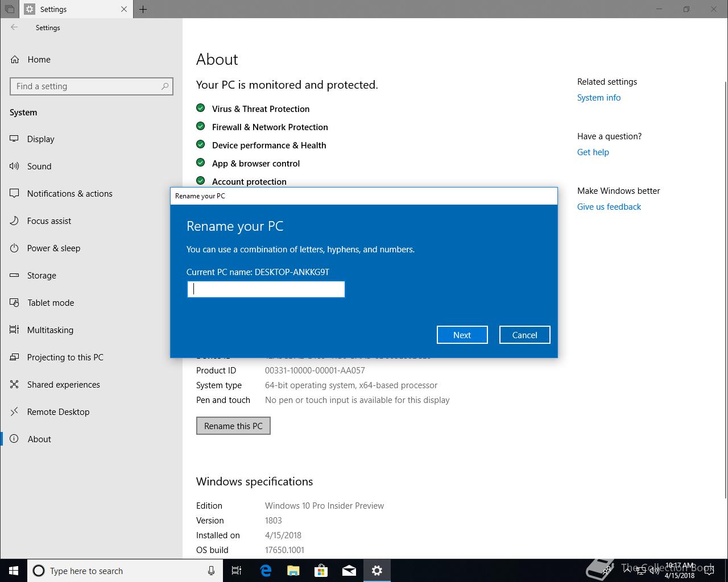Click the Display monitor icon in sidebar

pyautogui.click(x=14, y=139)
